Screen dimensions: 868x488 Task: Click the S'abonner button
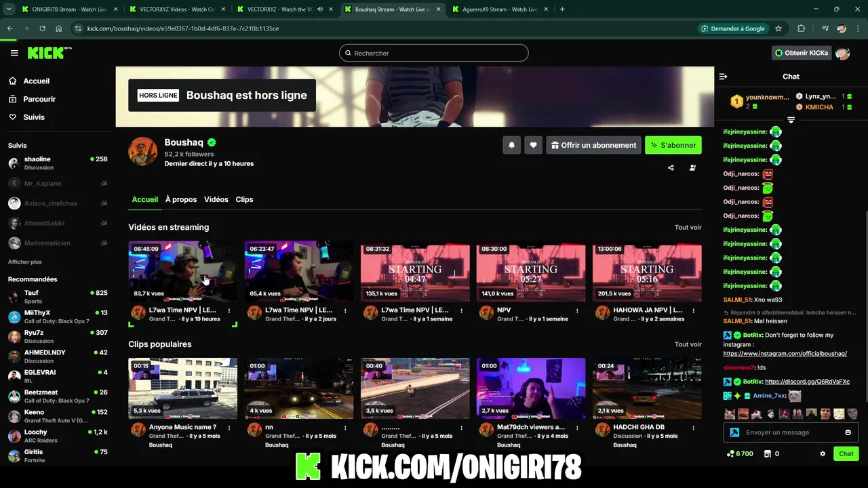(x=673, y=145)
